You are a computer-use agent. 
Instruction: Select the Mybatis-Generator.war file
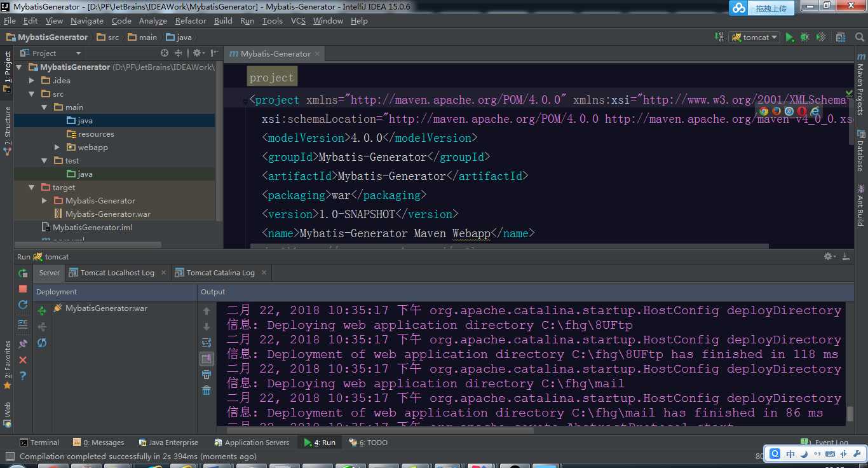(x=108, y=214)
